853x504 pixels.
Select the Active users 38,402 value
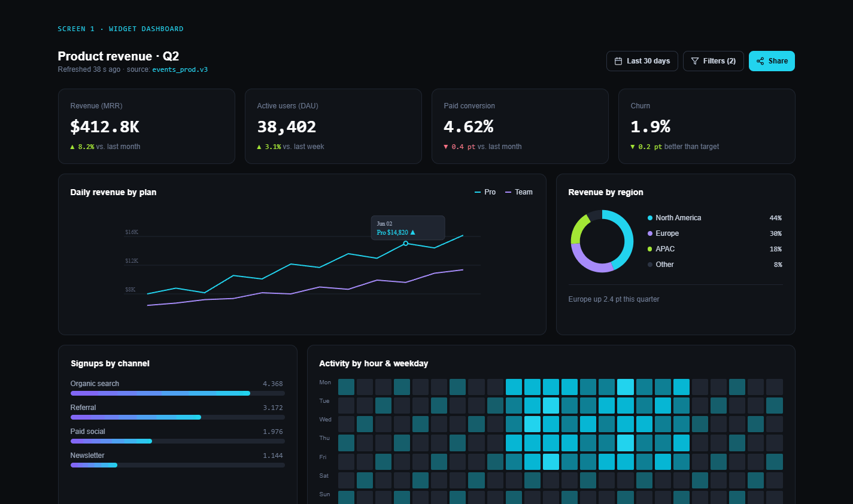point(287,127)
